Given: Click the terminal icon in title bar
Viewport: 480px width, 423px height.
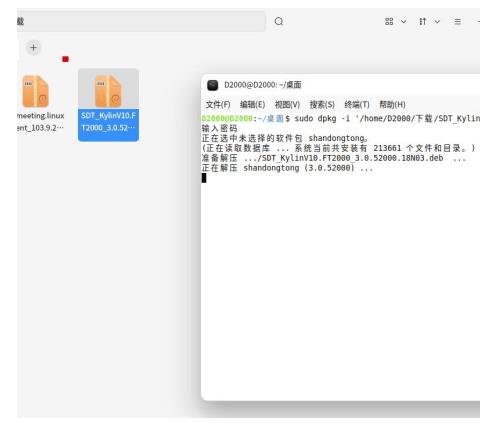Looking at the screenshot, I should coord(213,85).
